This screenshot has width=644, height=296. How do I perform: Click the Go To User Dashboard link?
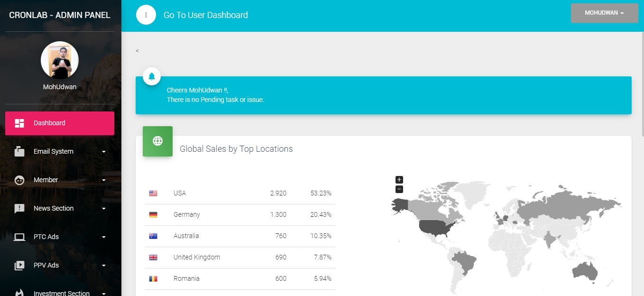point(205,15)
